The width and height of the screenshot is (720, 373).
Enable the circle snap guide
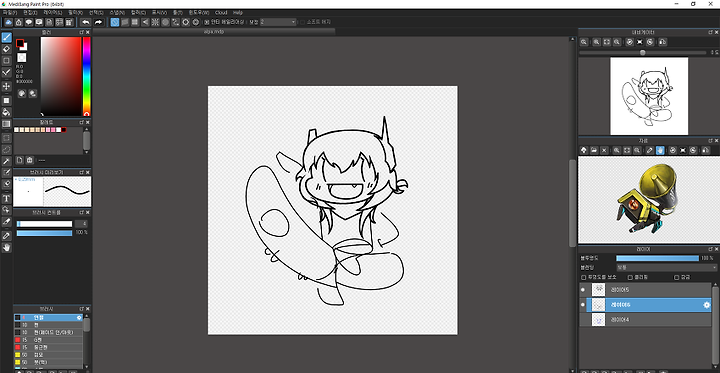point(165,22)
